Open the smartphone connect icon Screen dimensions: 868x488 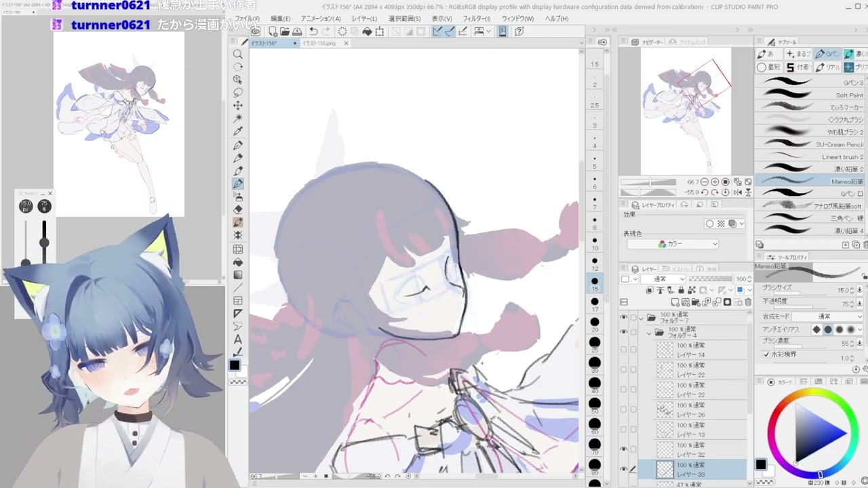502,31
